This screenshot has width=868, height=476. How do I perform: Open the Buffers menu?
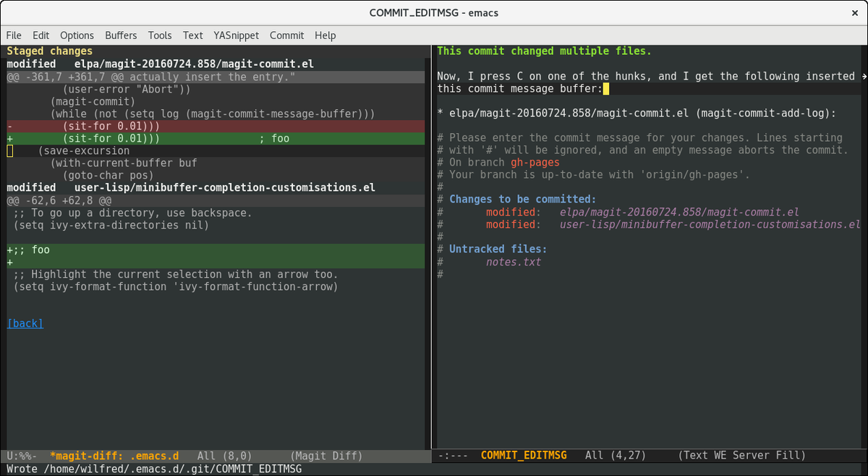click(x=121, y=35)
